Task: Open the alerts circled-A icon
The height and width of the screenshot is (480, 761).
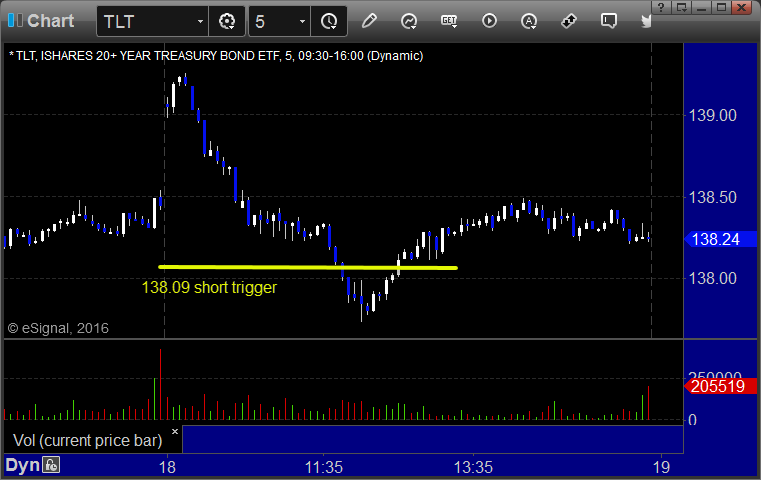Action: (x=529, y=21)
